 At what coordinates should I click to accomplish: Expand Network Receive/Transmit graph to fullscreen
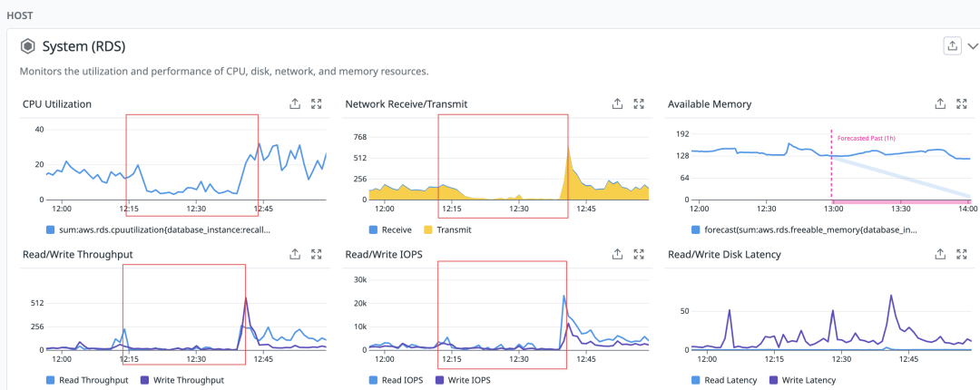[x=639, y=103]
